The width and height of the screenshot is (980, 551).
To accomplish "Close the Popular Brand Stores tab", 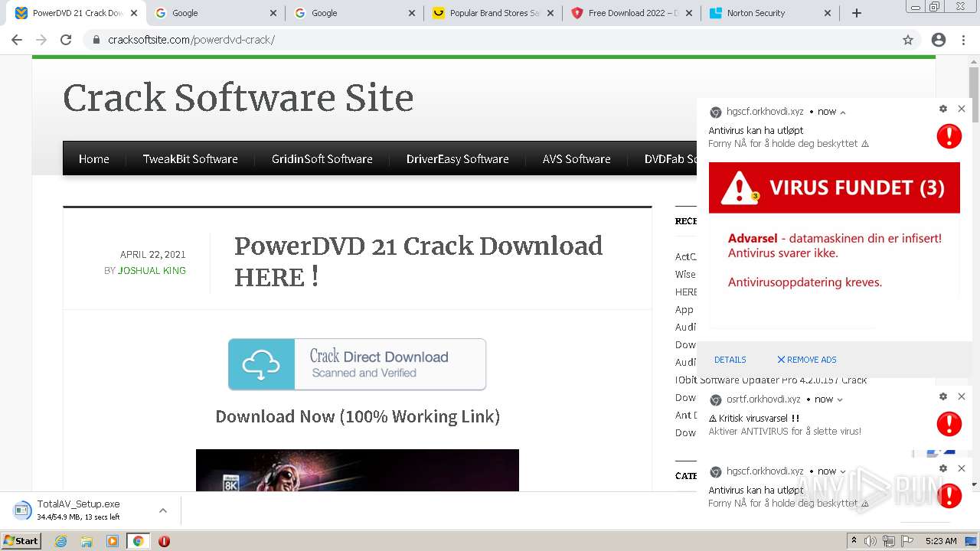I will tap(549, 13).
